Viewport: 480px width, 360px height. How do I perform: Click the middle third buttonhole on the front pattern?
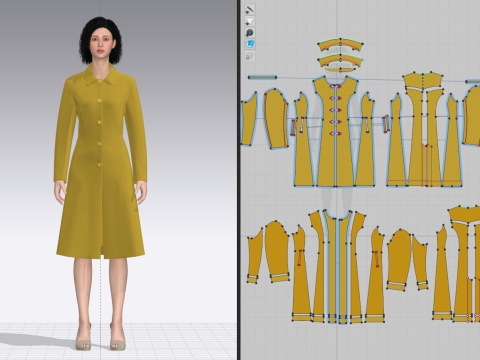tap(336, 110)
